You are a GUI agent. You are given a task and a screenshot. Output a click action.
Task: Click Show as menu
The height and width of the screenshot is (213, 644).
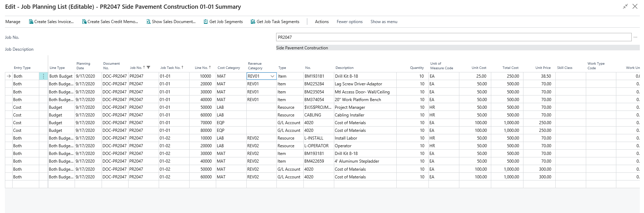click(384, 22)
